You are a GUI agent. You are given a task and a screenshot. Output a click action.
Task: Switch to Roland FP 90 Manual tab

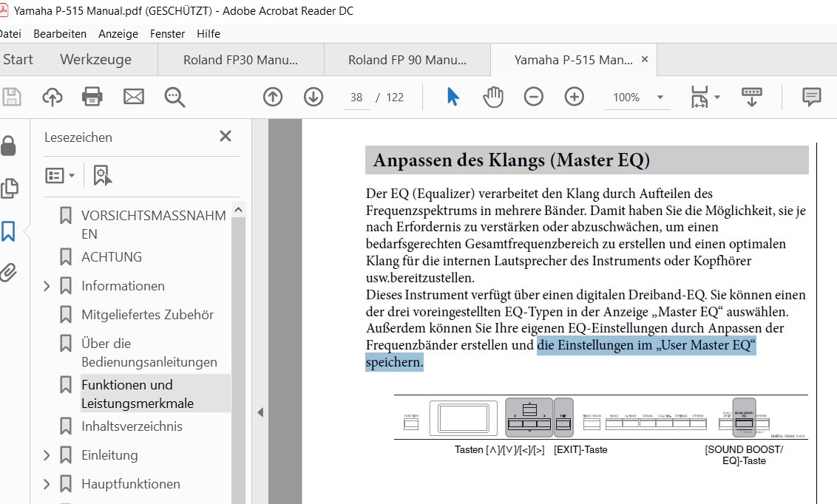407,60
